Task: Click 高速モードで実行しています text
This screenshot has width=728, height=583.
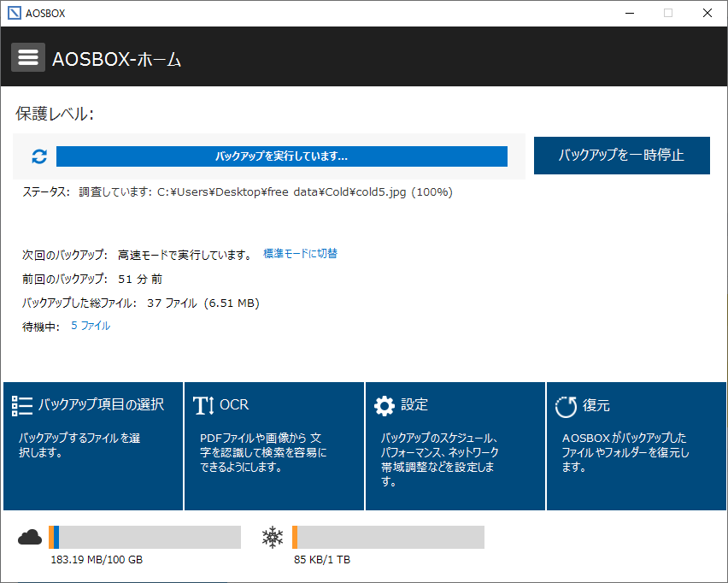Action: tap(185, 255)
